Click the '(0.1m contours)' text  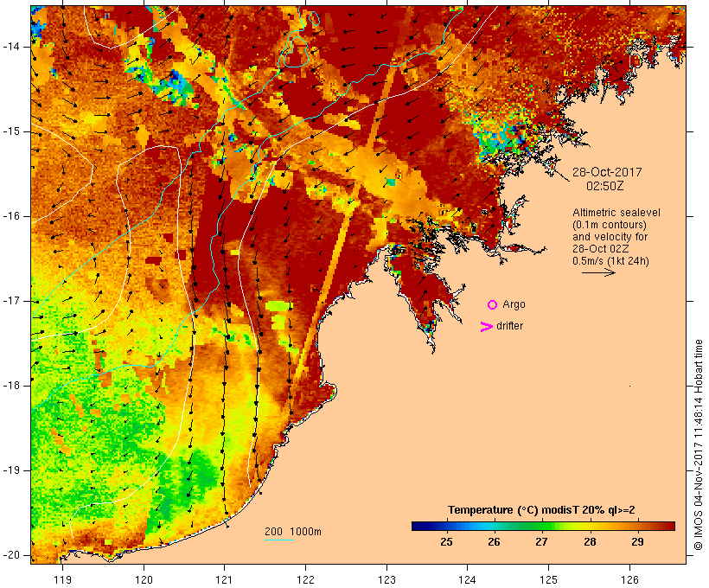pos(610,225)
